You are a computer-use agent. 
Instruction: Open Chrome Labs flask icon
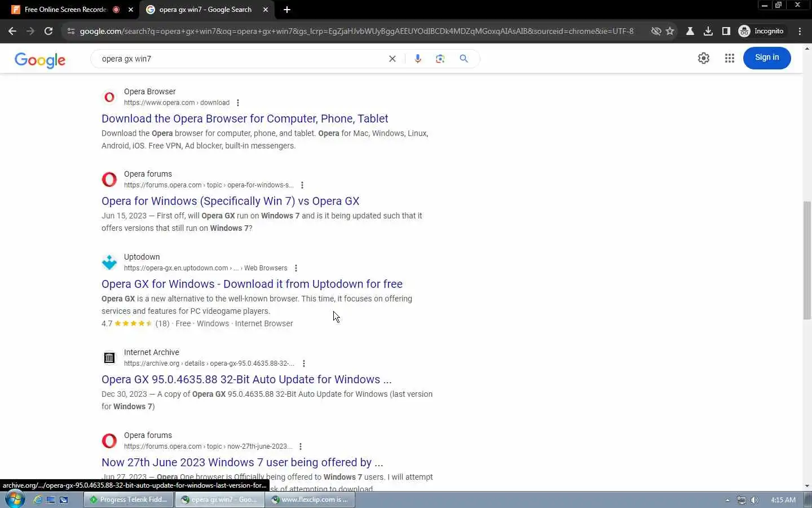(x=690, y=31)
